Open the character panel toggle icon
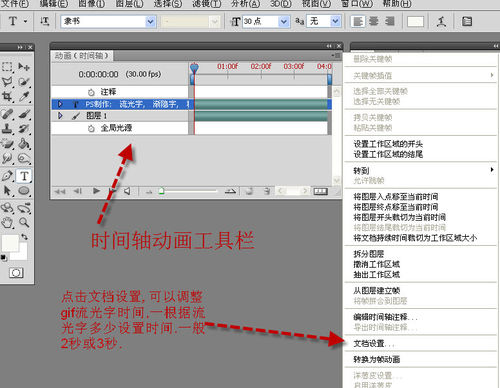This screenshot has width=500, height=388. (467, 22)
